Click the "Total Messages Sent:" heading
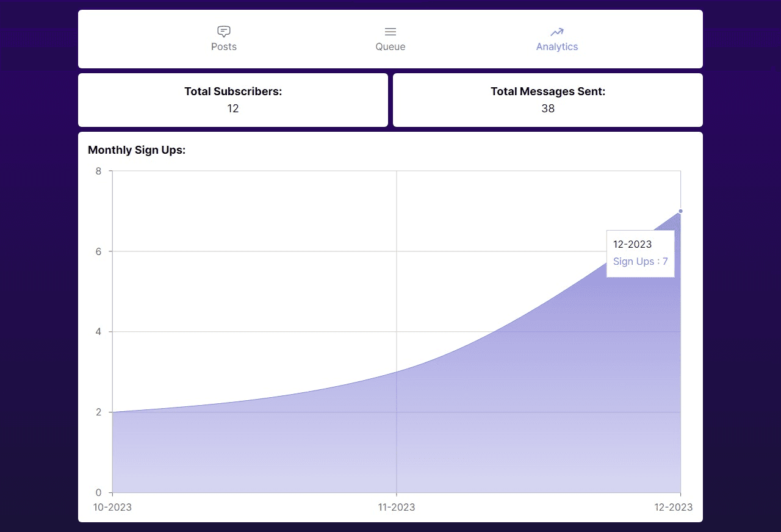The height and width of the screenshot is (532, 781). [548, 92]
